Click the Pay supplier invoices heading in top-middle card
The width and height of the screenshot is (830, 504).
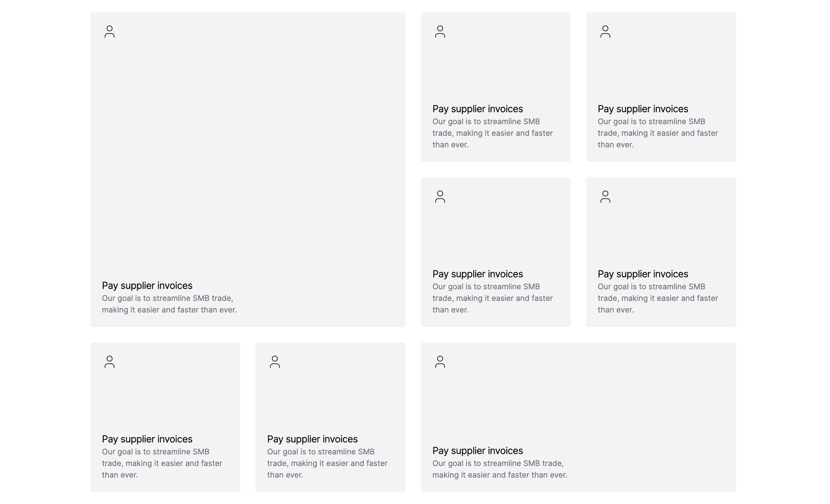(x=477, y=109)
